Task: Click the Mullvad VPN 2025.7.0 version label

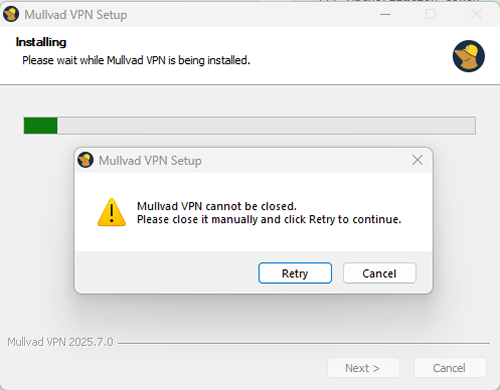Action: 60,342
